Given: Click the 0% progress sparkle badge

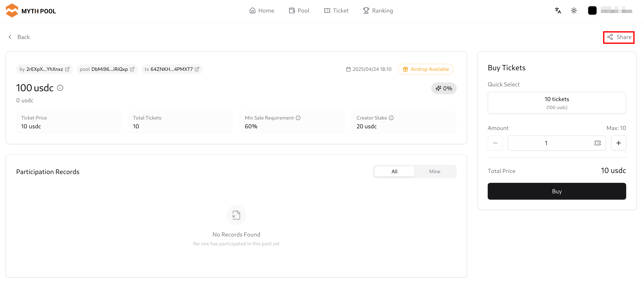Looking at the screenshot, I should (x=444, y=88).
